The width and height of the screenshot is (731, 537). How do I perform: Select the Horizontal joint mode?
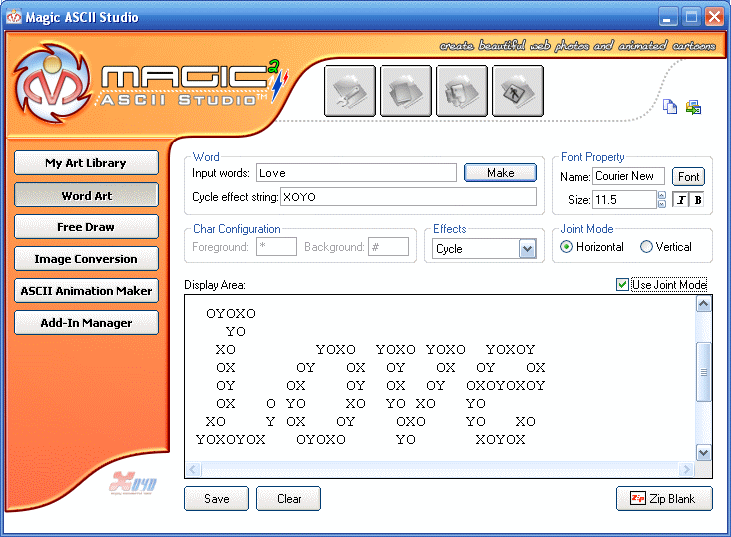click(x=566, y=247)
